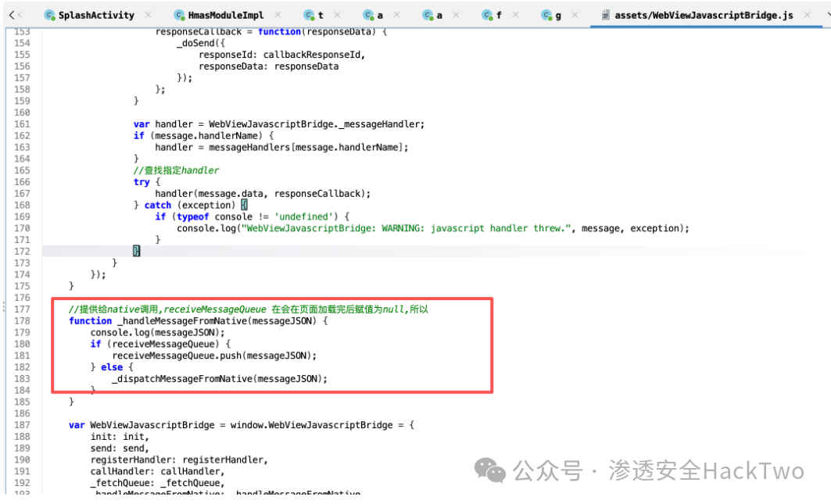The image size is (831, 504).
Task: Click the file icon on WebViewJavascriptBridge.js tab
Action: click(605, 15)
